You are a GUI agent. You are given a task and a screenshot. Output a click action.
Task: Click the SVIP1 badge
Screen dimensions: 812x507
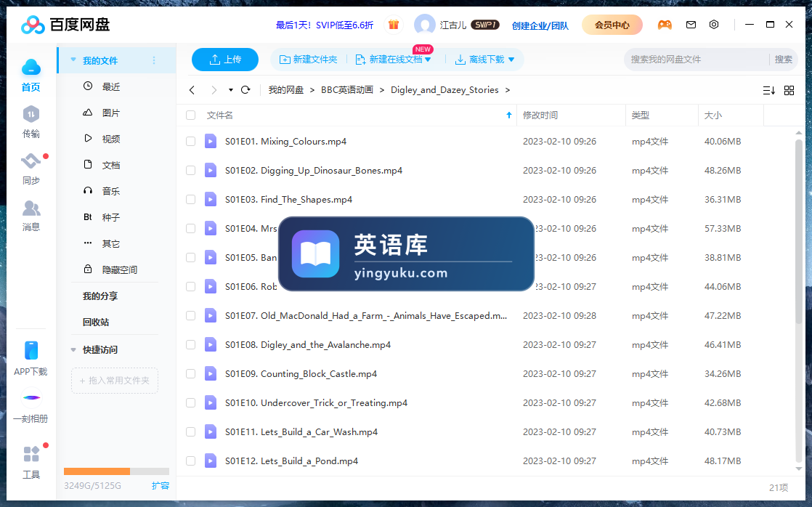485,25
